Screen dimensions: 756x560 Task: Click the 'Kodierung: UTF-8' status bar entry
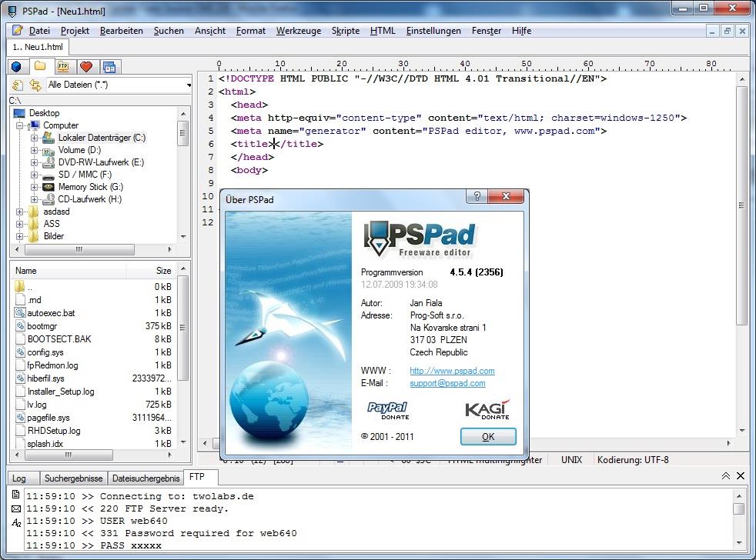[x=633, y=460]
